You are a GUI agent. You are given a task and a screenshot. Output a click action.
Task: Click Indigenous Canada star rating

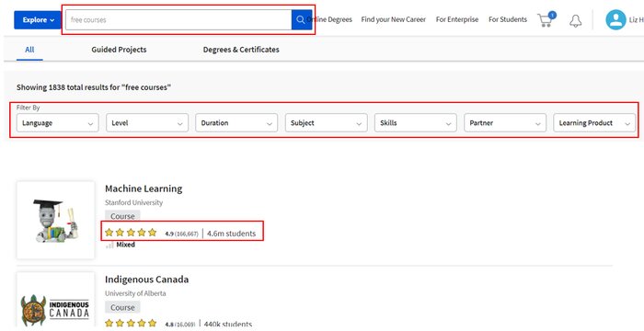pyautogui.click(x=131, y=324)
